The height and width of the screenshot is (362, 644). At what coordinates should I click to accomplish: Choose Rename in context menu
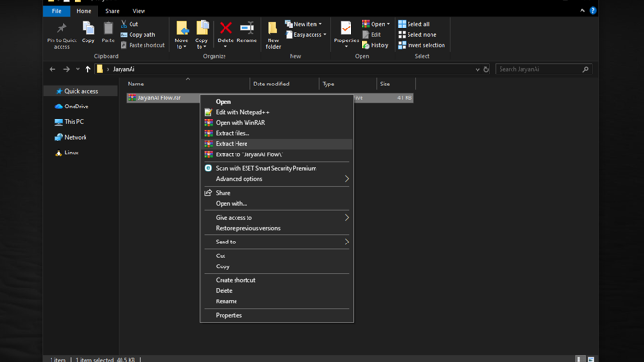pyautogui.click(x=277, y=301)
